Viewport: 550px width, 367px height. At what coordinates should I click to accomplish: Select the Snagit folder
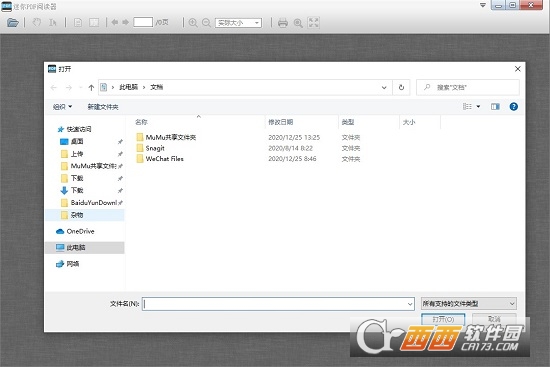pyautogui.click(x=150, y=148)
